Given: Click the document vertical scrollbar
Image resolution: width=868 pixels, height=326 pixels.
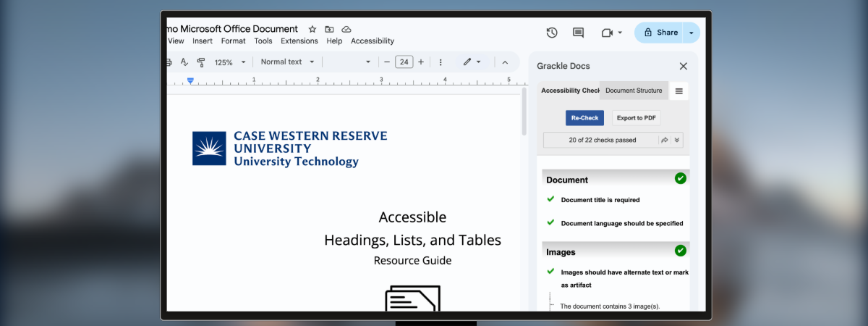Looking at the screenshot, I should pos(524,112).
